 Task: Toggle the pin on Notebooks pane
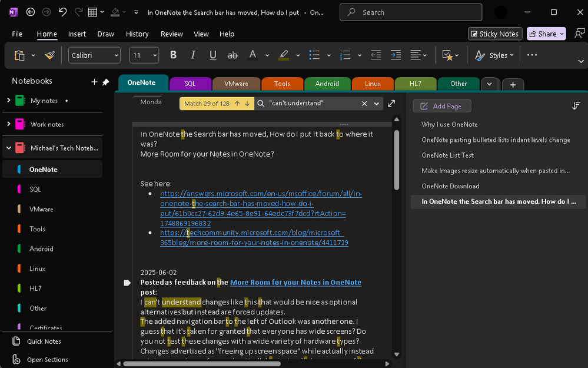point(106,82)
